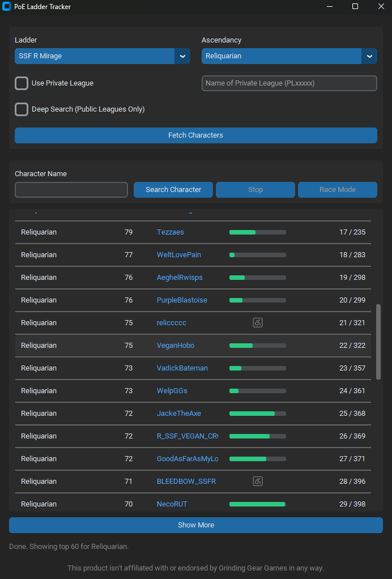Click the accessibility icon in BLEEDBOW_SSFR row
392x579 pixels.
258,481
